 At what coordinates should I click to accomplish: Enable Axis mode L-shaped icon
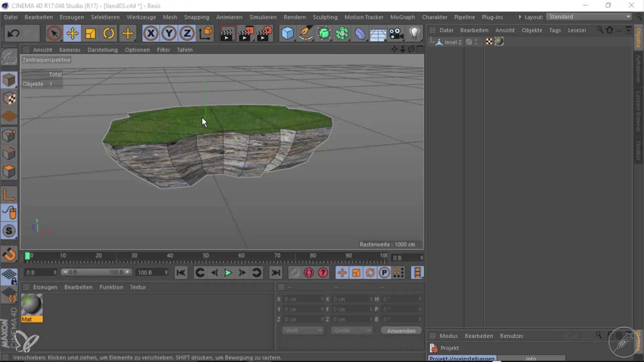(x=9, y=194)
